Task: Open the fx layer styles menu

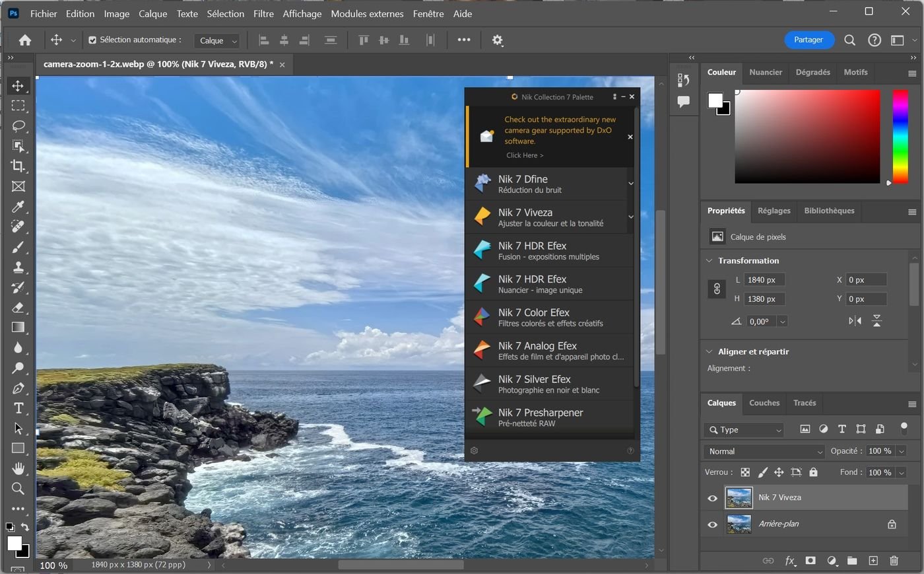Action: 790,561
